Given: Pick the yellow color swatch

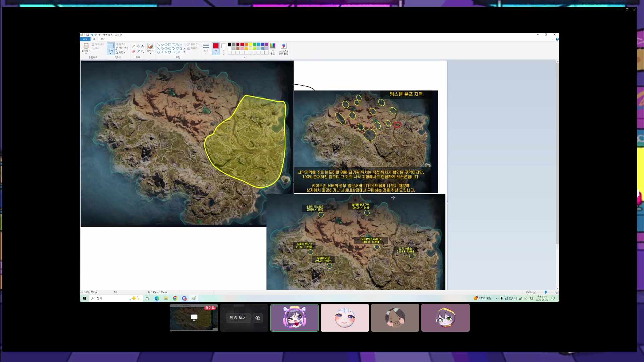Looking at the screenshot, I should pyautogui.click(x=251, y=44).
